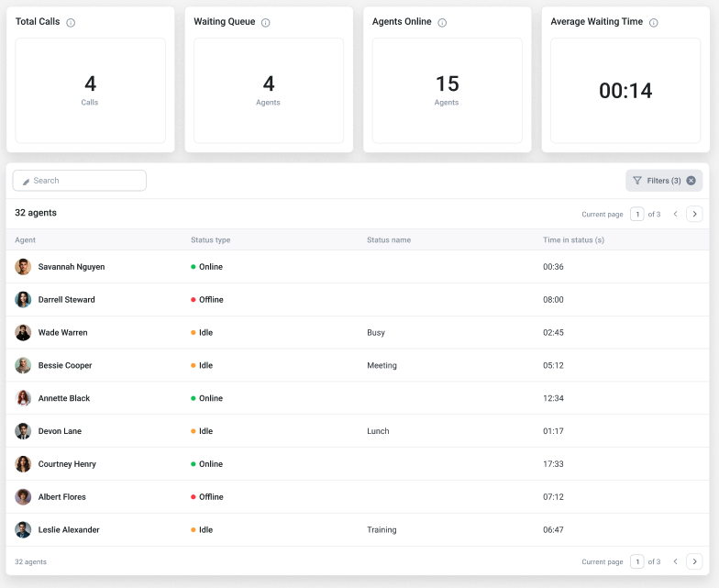Click the Search agents input field
719x588 pixels.
(80, 181)
